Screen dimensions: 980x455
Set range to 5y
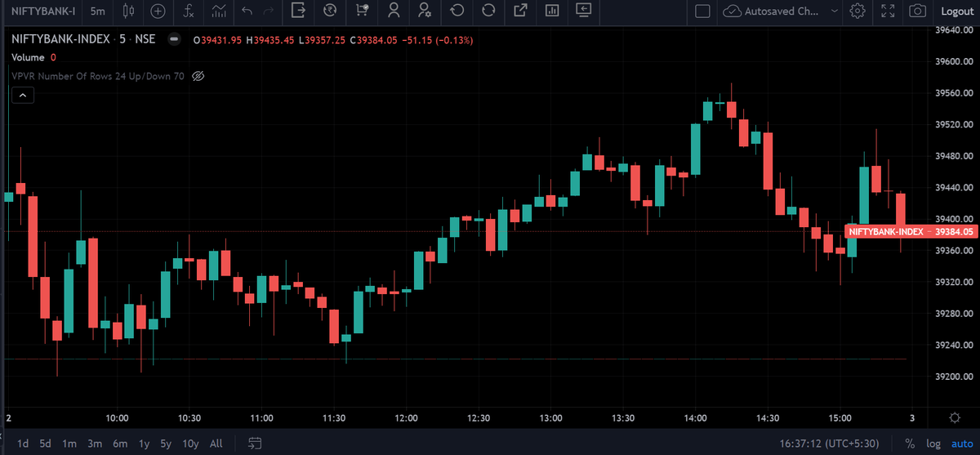166,444
